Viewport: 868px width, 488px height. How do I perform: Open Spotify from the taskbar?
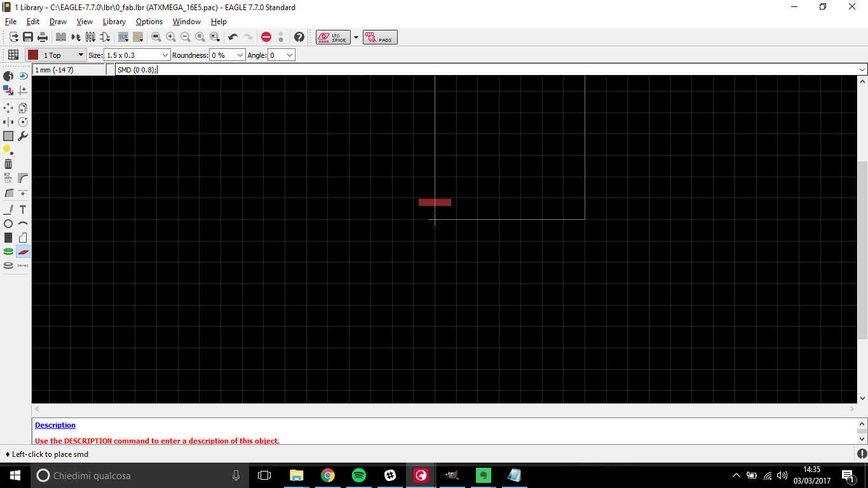pyautogui.click(x=358, y=475)
